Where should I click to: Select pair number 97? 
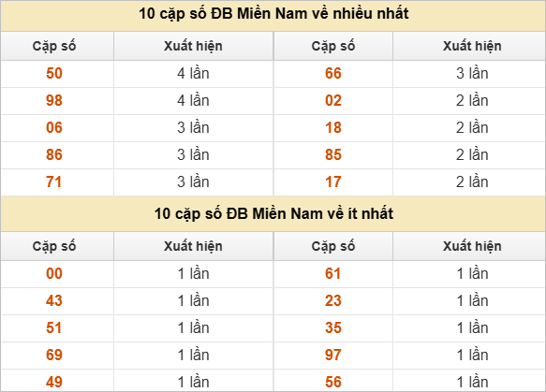click(x=333, y=356)
